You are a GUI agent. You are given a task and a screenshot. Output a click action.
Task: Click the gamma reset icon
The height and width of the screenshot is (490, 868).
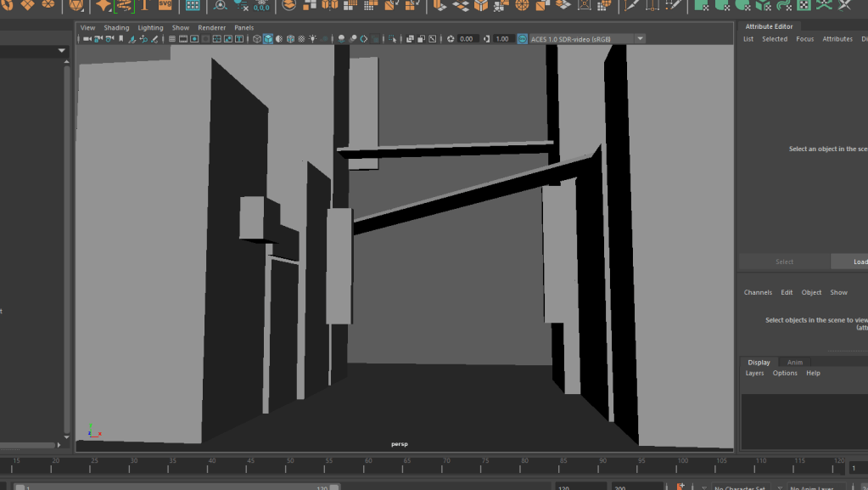pyautogui.click(x=486, y=39)
